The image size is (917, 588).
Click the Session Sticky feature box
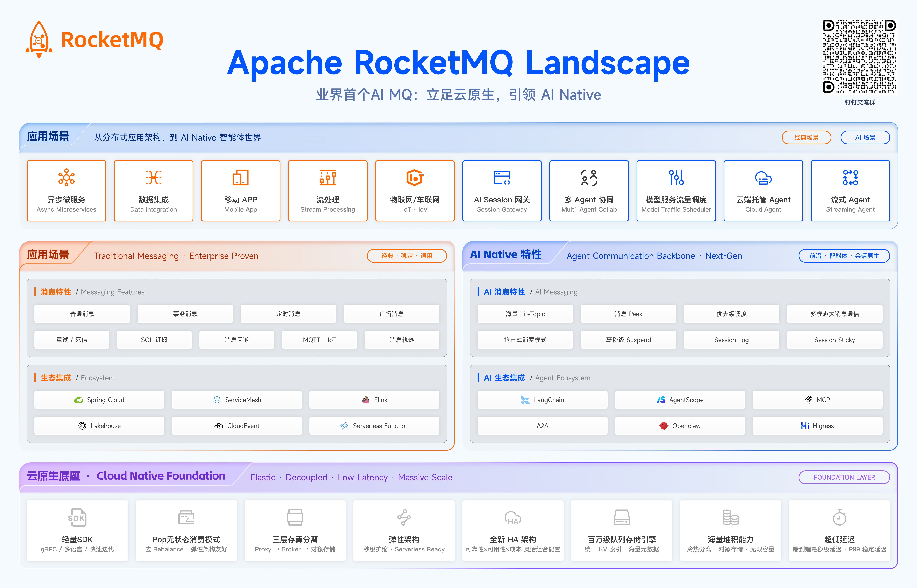pyautogui.click(x=835, y=340)
